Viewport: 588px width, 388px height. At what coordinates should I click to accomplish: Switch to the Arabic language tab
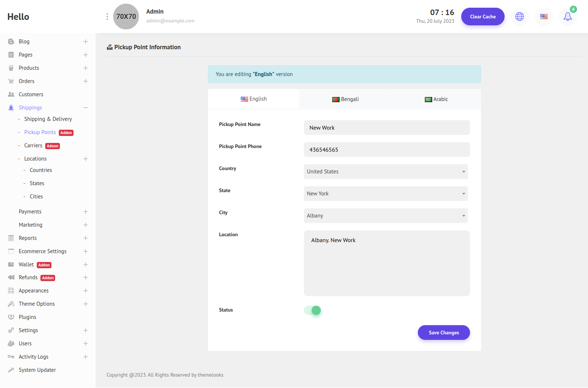coord(436,99)
